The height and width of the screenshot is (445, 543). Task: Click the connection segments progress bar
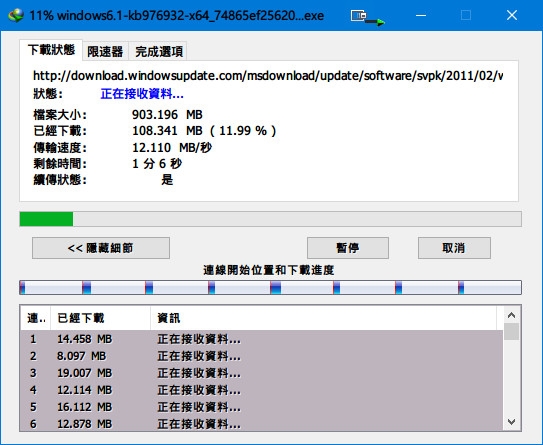[x=270, y=287]
